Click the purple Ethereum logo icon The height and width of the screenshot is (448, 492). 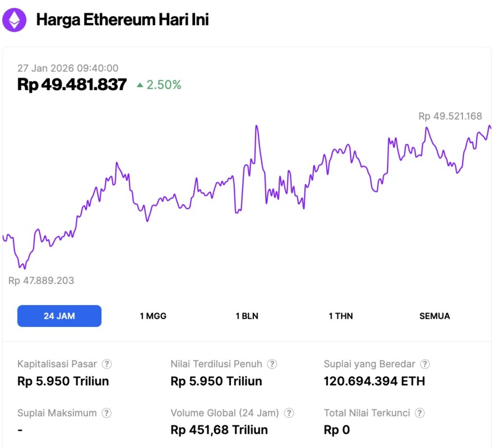click(15, 20)
